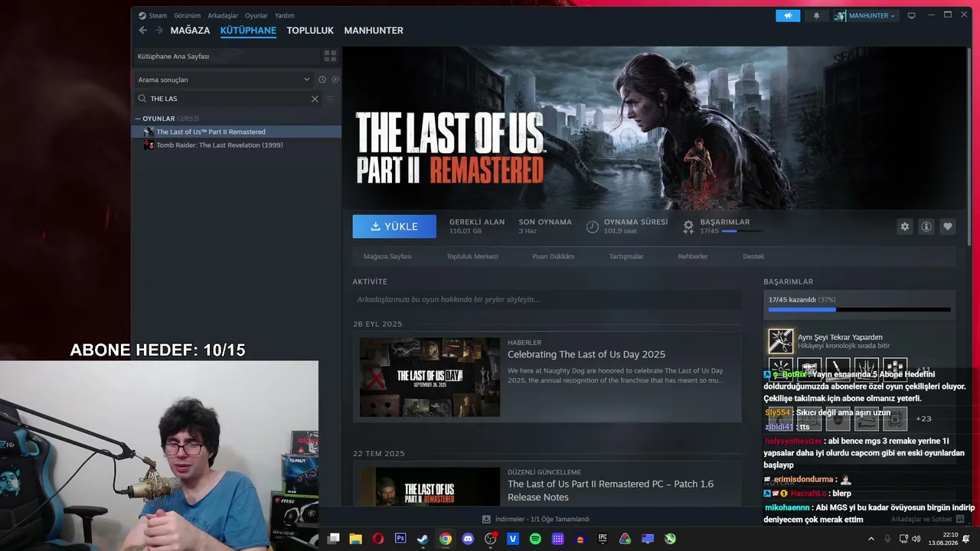Open Steam notifications bell

click(x=816, y=15)
